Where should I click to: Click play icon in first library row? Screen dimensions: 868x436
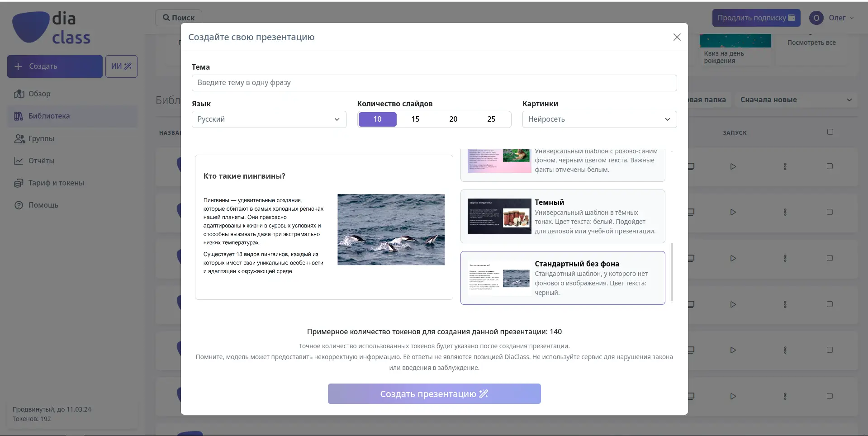point(733,167)
